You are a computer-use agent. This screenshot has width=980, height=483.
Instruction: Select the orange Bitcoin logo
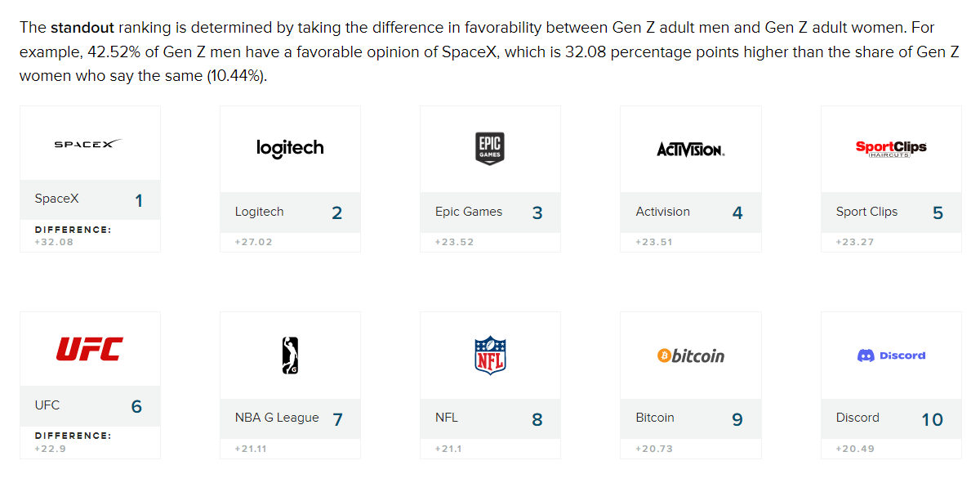[x=691, y=356]
